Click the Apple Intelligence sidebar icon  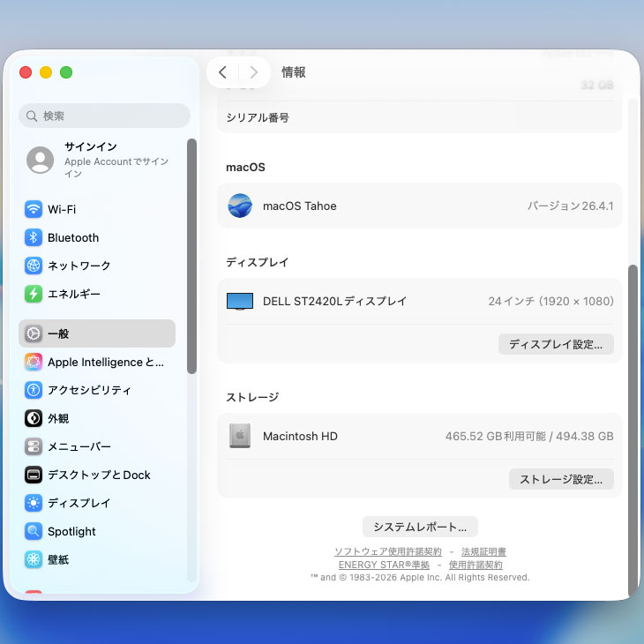pyautogui.click(x=34, y=362)
